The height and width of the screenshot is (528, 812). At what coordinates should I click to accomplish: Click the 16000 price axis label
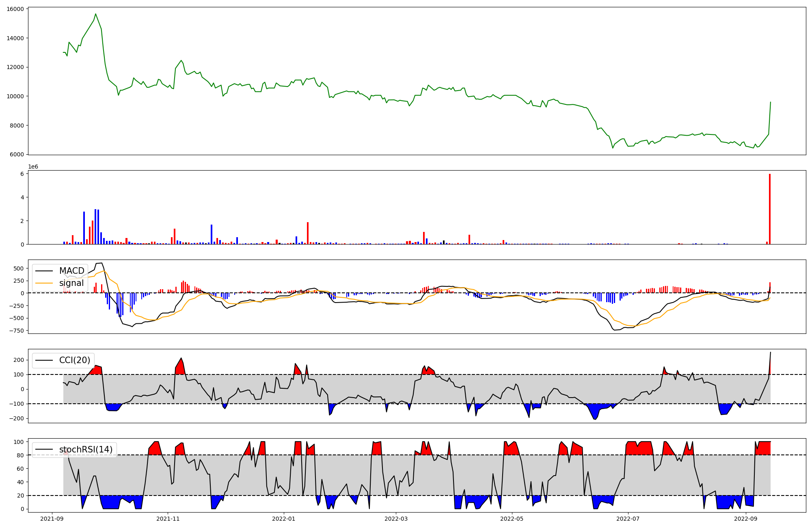coord(15,9)
